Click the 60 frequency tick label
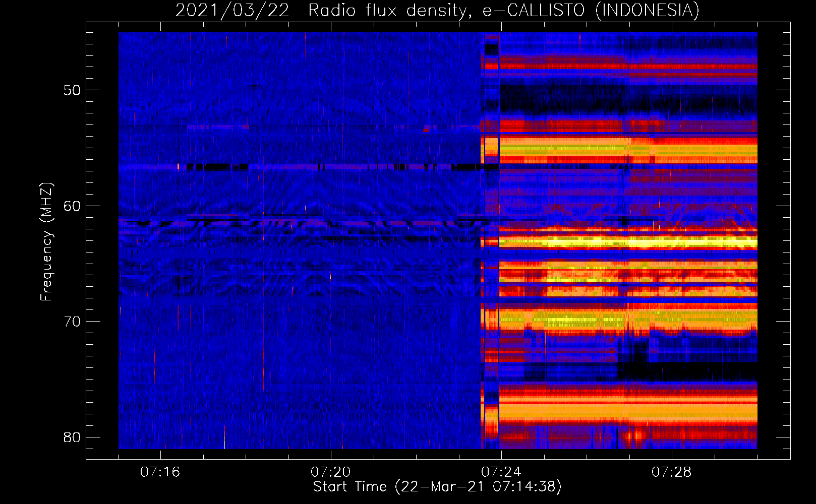This screenshot has height=504, width=816. (73, 206)
